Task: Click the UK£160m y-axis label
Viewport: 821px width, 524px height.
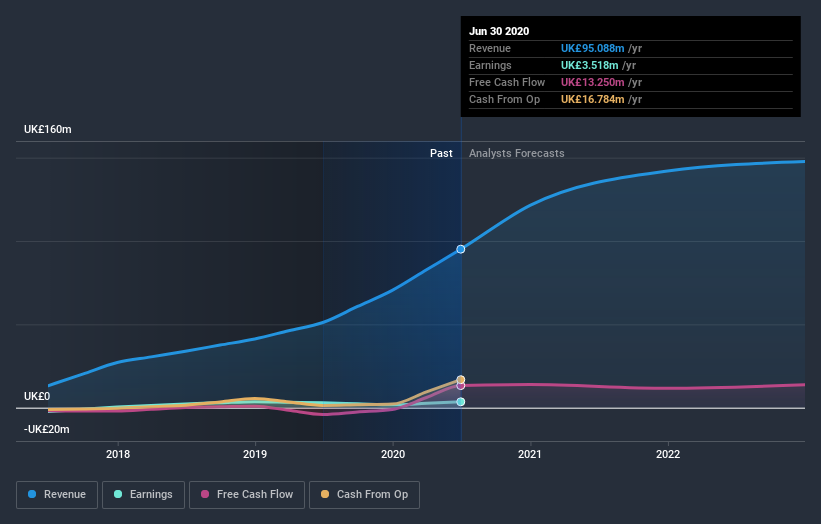Action: tap(48, 129)
